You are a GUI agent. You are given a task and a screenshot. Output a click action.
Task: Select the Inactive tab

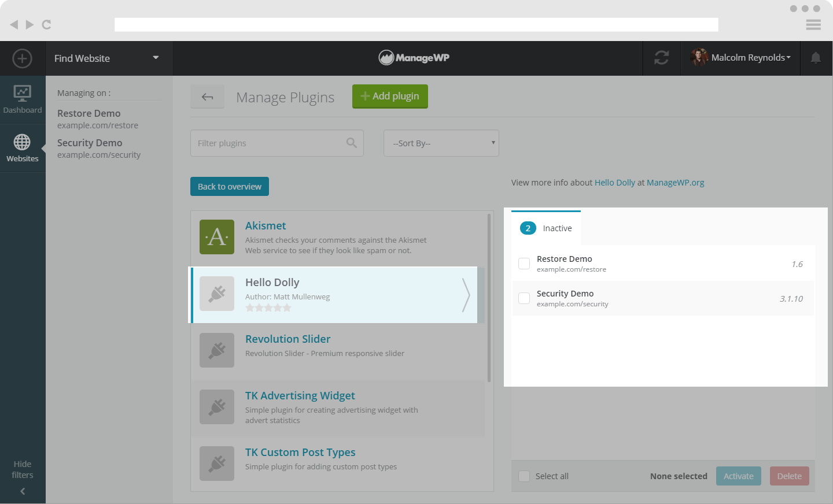pos(546,228)
